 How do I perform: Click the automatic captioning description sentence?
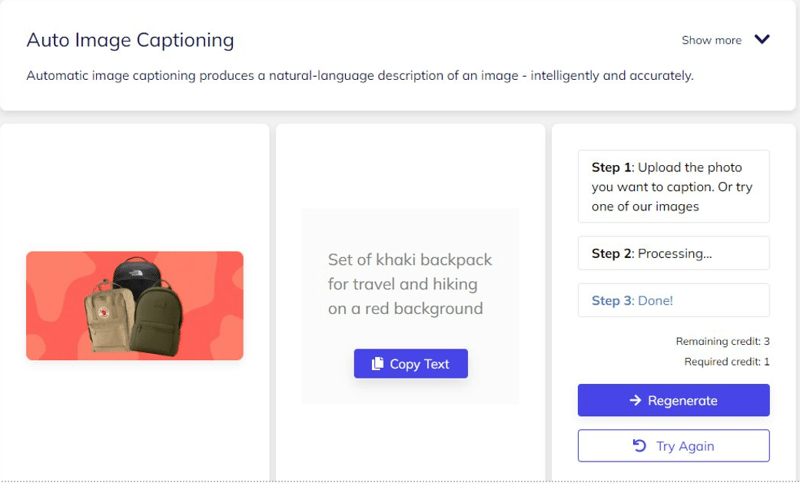[x=360, y=76]
